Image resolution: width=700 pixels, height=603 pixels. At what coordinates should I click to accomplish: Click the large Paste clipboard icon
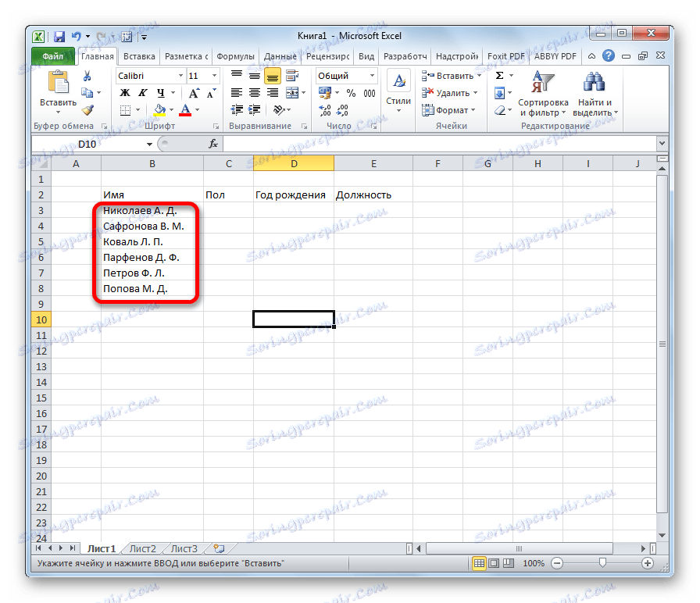59,84
